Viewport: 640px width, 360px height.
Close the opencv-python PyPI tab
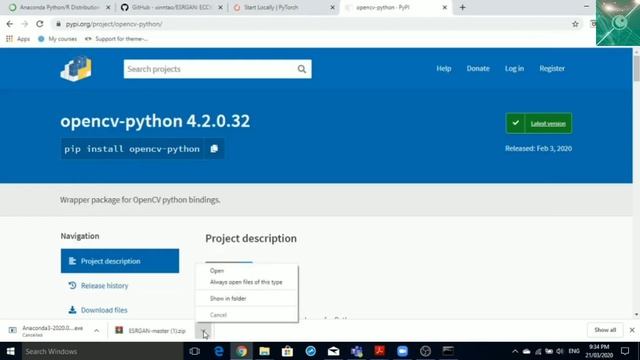tap(444, 7)
